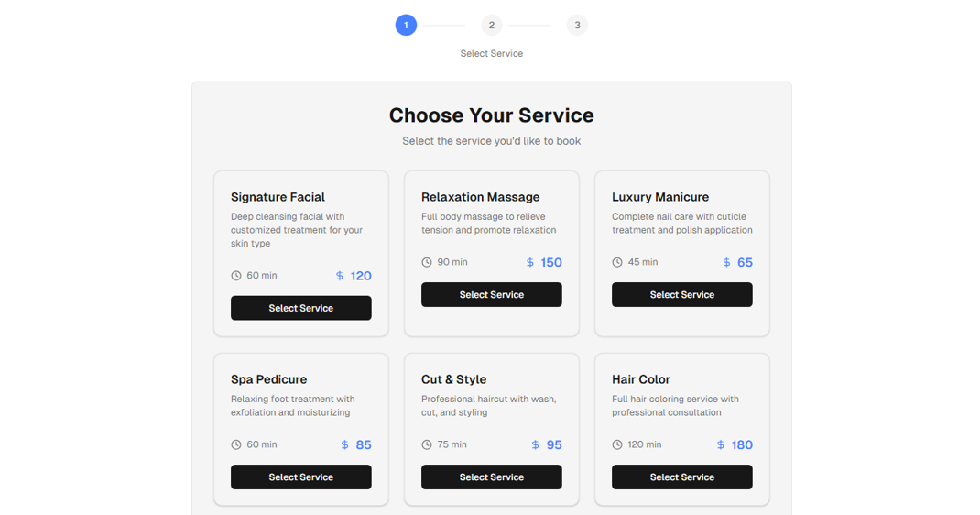Click step 1 circle in progress stepper
980x515 pixels.
(x=406, y=25)
